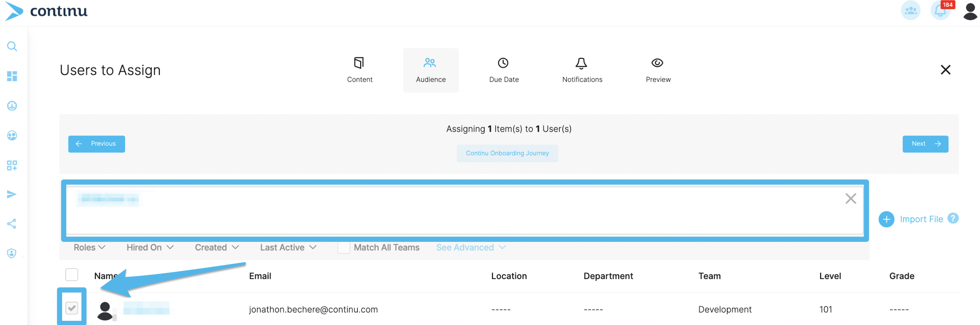Click the plus icon for Import File
Image resolution: width=980 pixels, height=325 pixels.
(886, 219)
